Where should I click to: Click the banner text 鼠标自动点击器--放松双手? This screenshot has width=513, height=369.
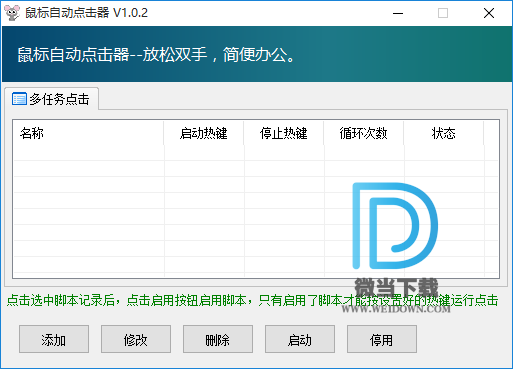(112, 55)
